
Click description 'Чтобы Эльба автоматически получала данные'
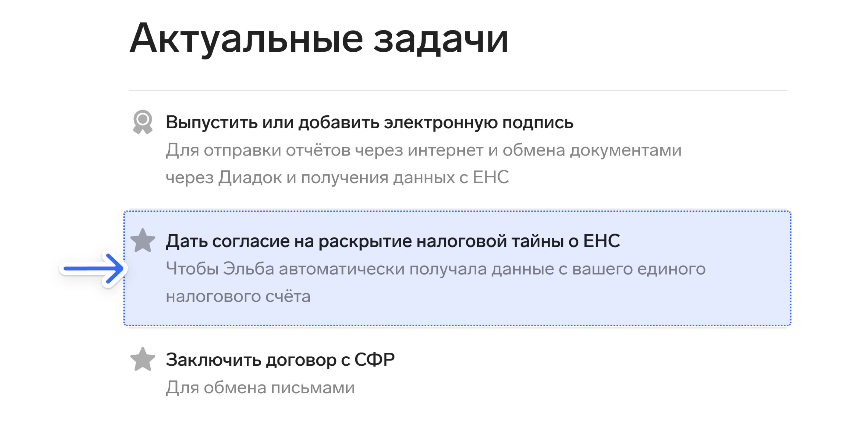tap(436, 269)
